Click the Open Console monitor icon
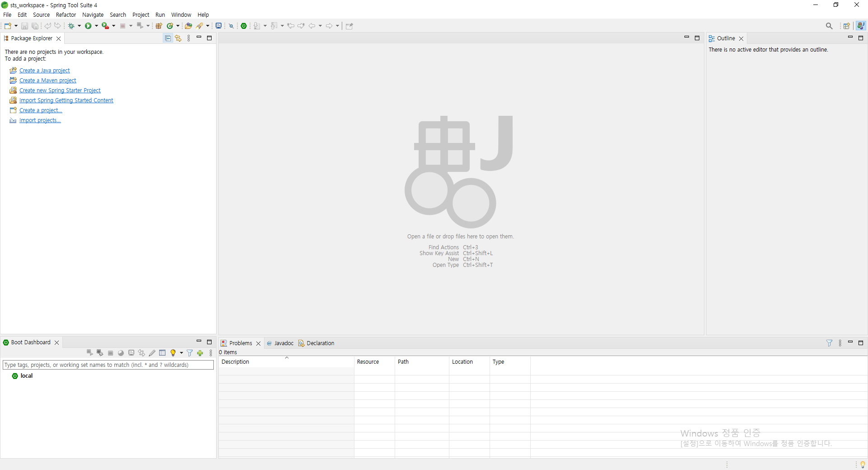The width and height of the screenshot is (868, 470). [x=218, y=26]
